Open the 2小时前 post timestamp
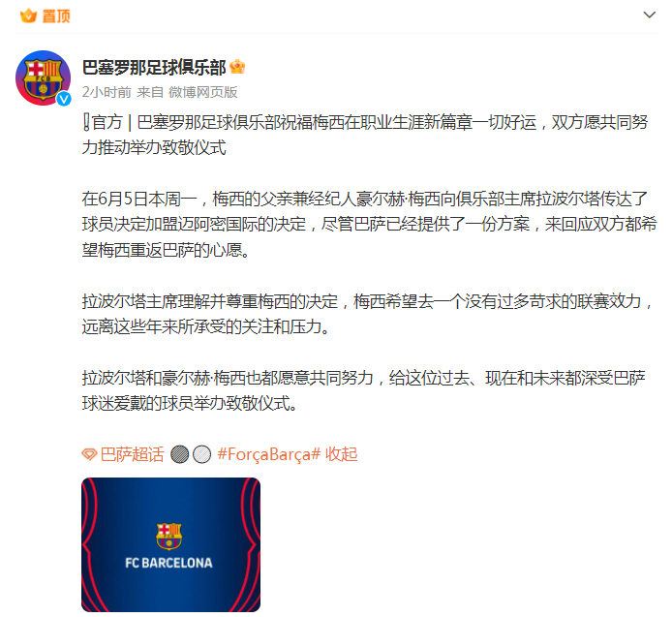The image size is (672, 617). click(x=107, y=92)
